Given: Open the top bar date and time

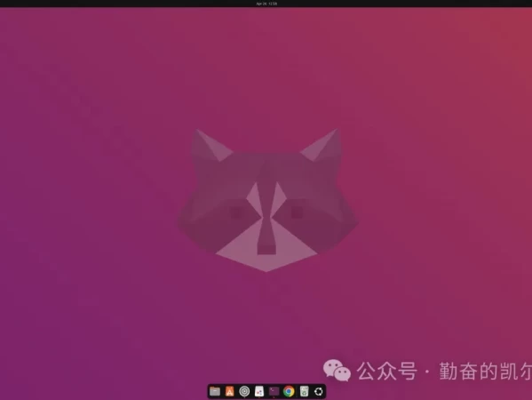Looking at the screenshot, I should (266, 4).
